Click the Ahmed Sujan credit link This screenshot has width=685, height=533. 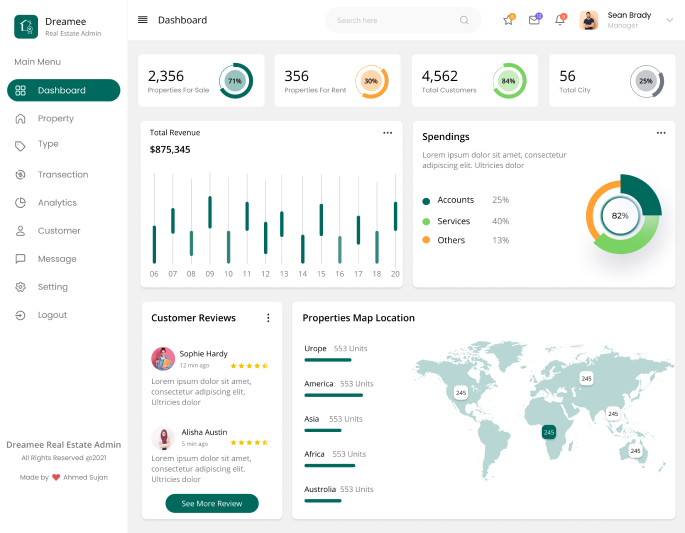(85, 477)
